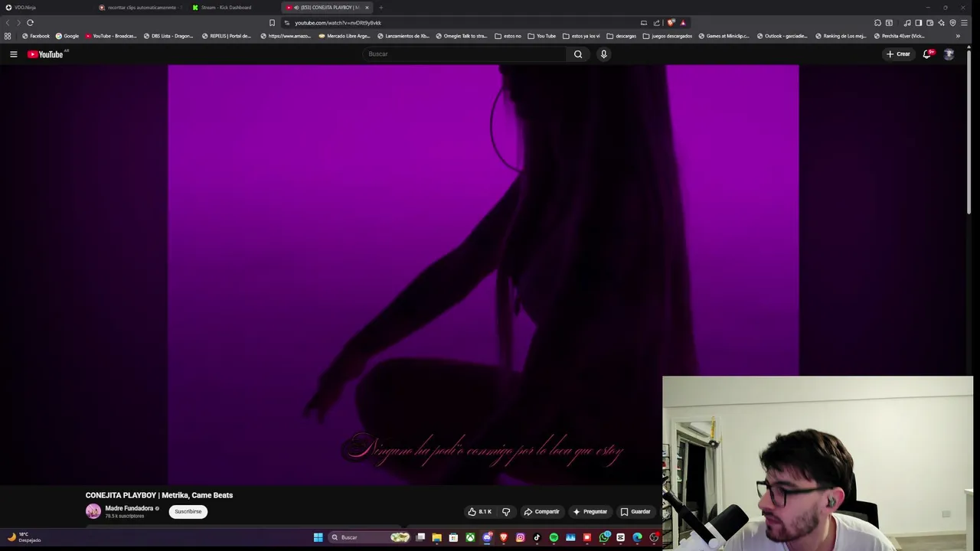Open weather widget showing Despejado

[x=23, y=537]
